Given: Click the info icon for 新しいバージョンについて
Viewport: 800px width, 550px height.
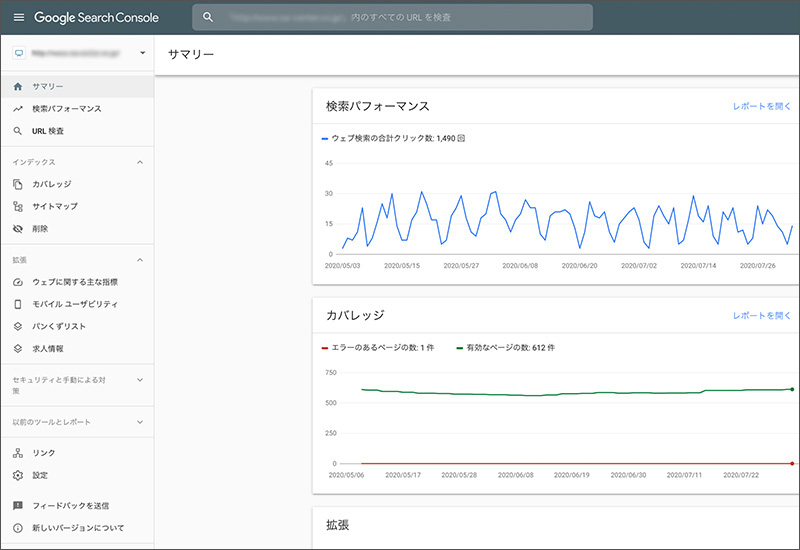Looking at the screenshot, I should click(18, 528).
